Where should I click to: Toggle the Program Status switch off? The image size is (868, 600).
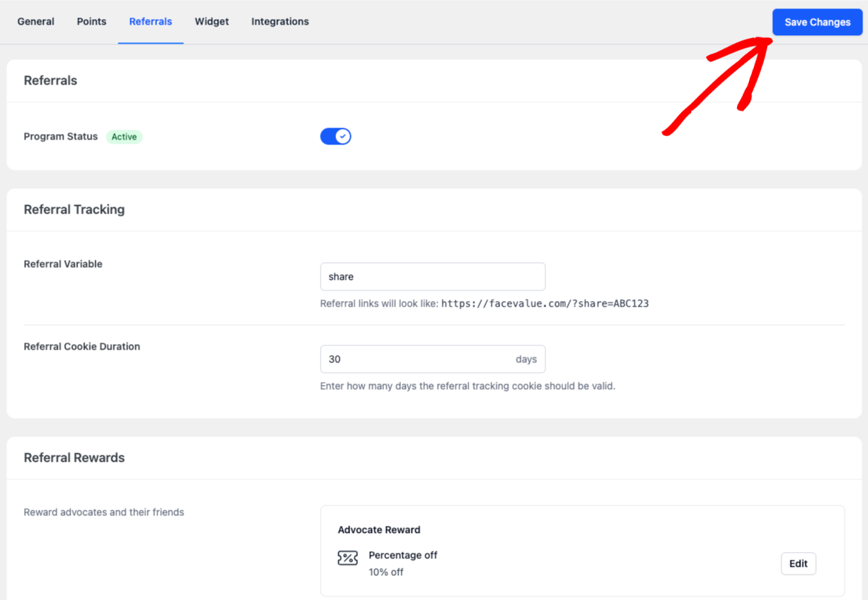(335, 136)
